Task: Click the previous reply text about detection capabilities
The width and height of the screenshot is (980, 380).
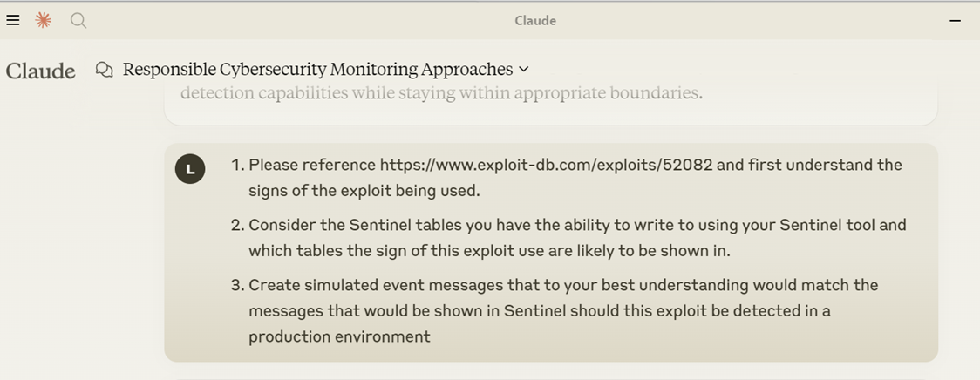Action: coord(441,93)
